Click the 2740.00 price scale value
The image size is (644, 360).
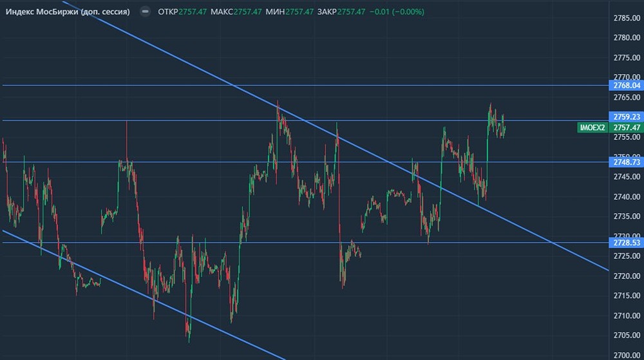(627, 196)
